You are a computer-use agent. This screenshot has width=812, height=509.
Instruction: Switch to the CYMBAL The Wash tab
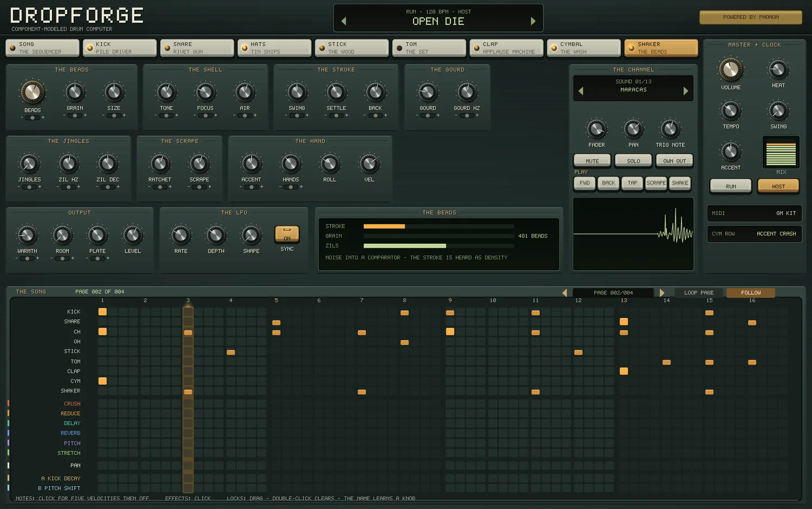coord(584,48)
